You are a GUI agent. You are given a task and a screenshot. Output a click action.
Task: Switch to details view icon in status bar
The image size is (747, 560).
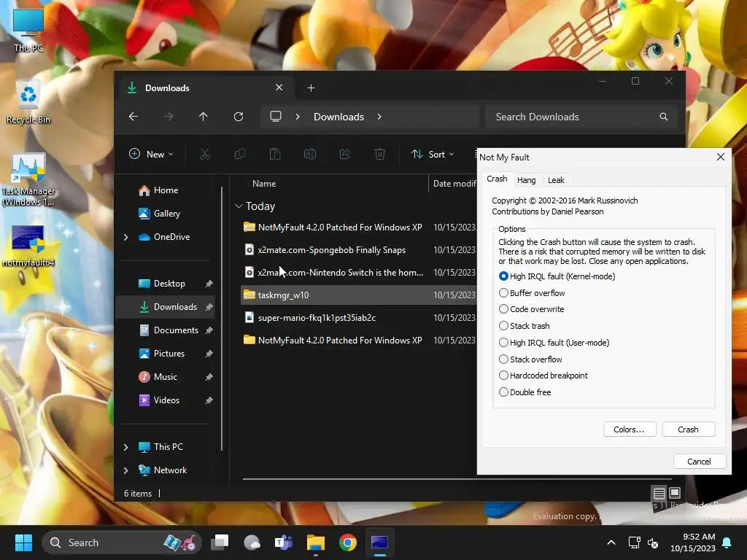point(659,493)
